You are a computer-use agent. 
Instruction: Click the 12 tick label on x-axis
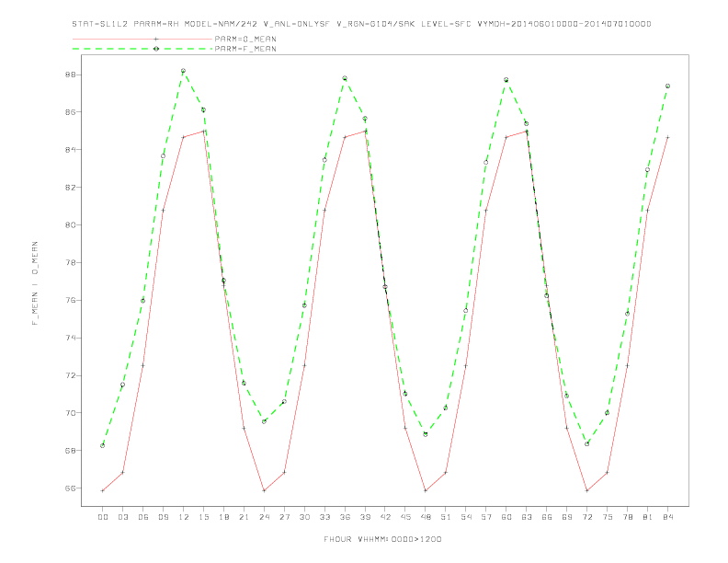[184, 517]
